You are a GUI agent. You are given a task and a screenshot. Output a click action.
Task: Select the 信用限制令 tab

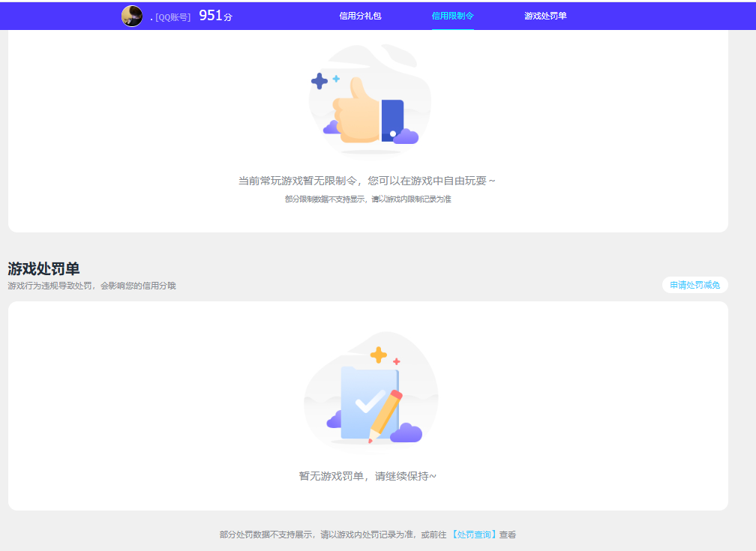click(451, 15)
